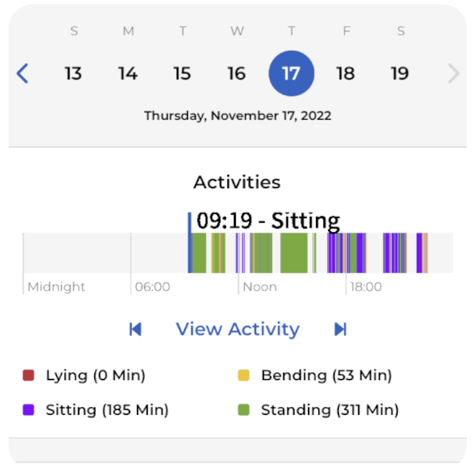Click the red Lying legend square

pyautogui.click(x=29, y=375)
